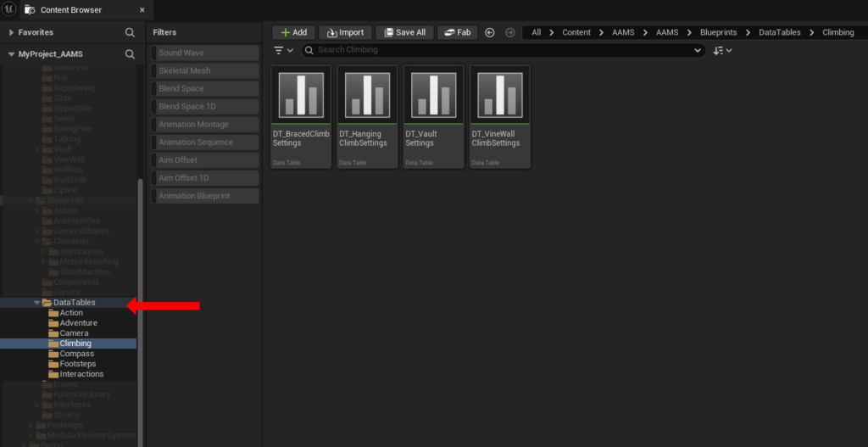Screen dimensions: 868x447
Task: Expand the Favorites section
Action: [x=11, y=32]
